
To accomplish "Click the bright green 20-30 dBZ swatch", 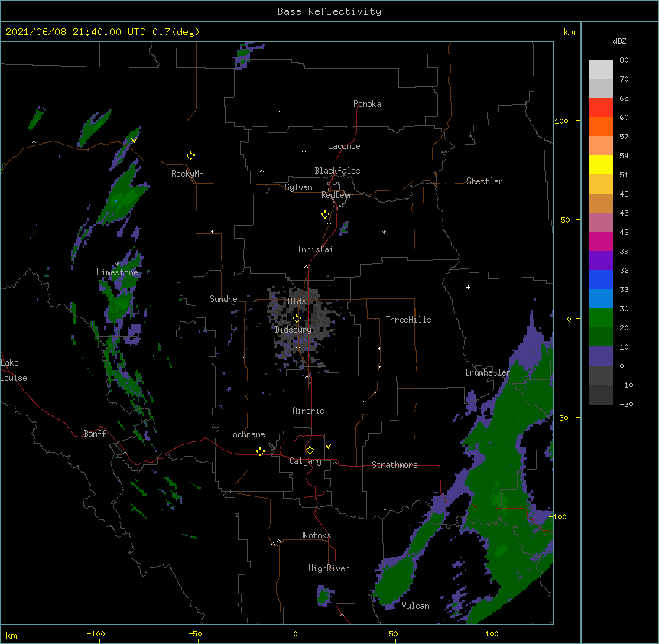I will (601, 318).
